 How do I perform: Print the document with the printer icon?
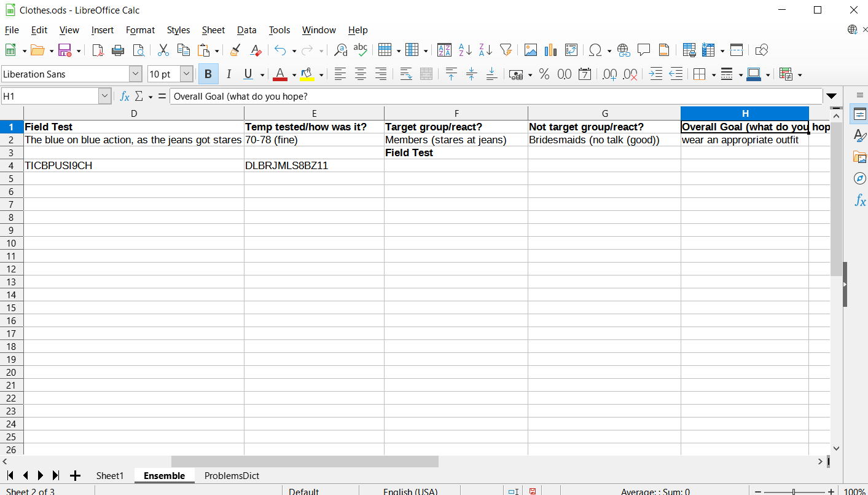click(118, 50)
